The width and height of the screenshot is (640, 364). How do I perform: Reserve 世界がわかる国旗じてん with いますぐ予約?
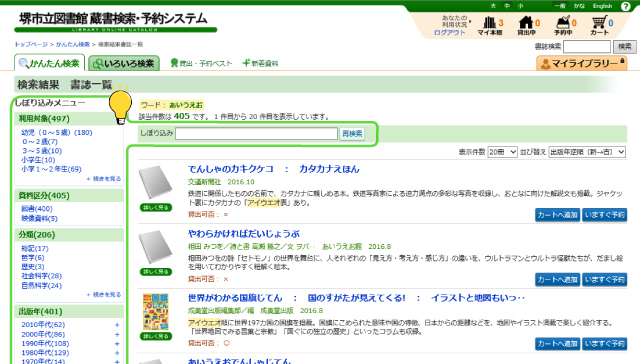pos(604,344)
